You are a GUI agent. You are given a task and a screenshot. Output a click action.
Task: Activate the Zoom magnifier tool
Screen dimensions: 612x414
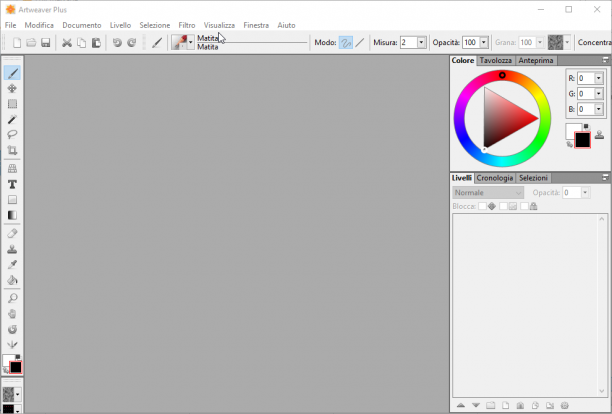[x=12, y=299]
